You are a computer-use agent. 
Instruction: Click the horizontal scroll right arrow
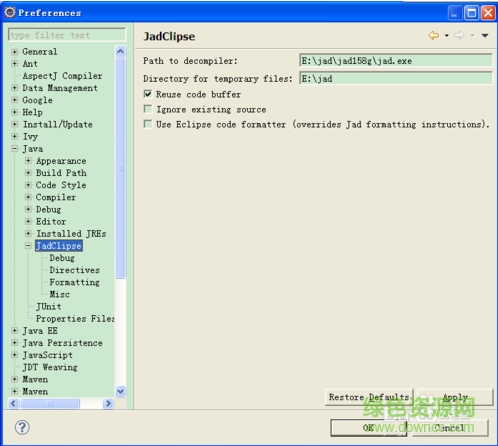coord(108,403)
